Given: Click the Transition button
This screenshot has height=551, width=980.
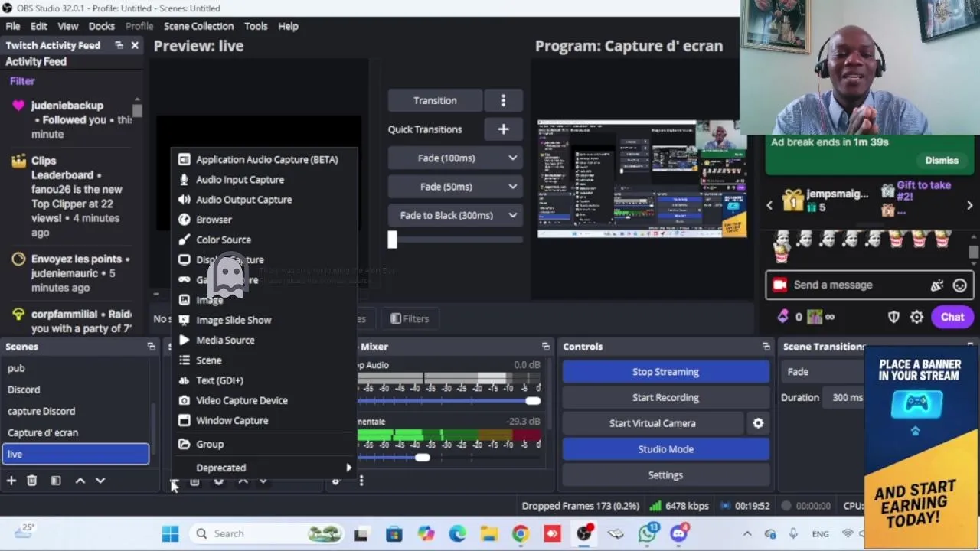Looking at the screenshot, I should 435,100.
